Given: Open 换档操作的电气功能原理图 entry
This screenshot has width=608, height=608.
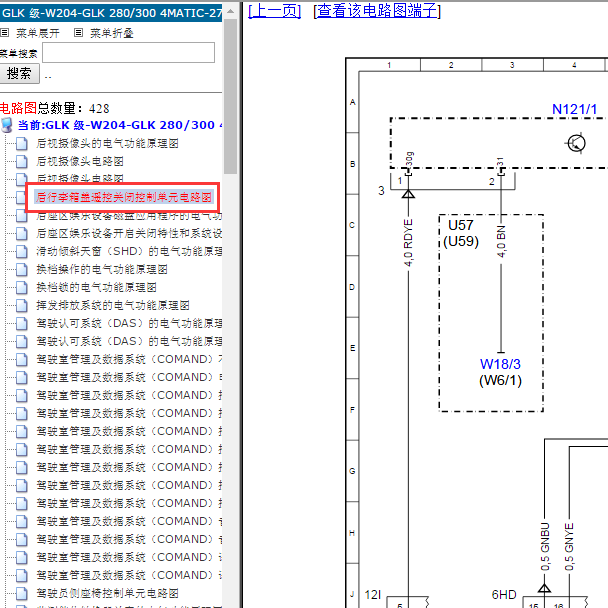Looking at the screenshot, I should pyautogui.click(x=102, y=269).
